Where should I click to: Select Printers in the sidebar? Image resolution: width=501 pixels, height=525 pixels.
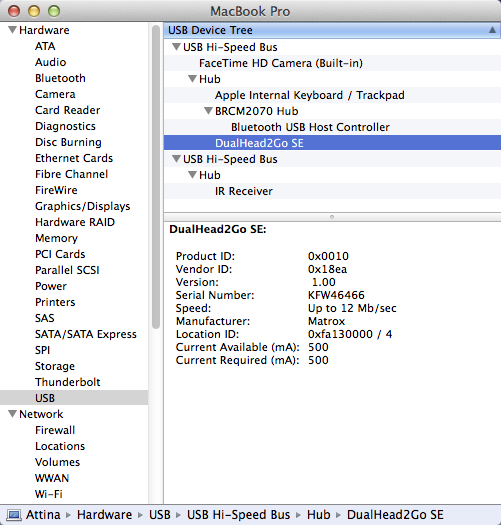[55, 302]
